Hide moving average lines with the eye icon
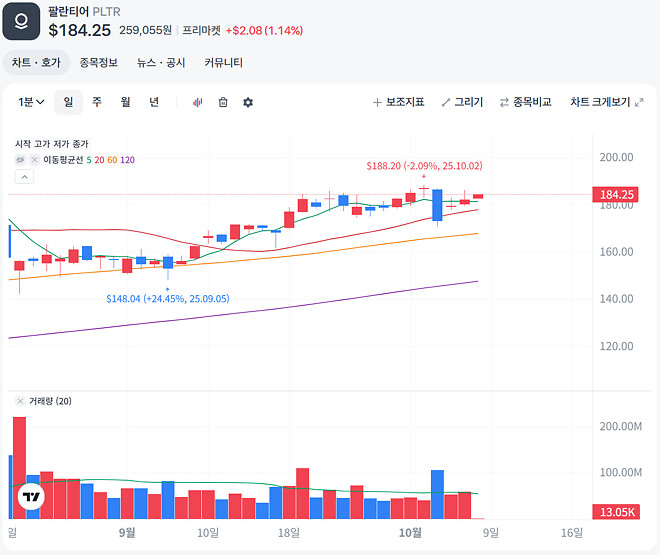 [20, 160]
